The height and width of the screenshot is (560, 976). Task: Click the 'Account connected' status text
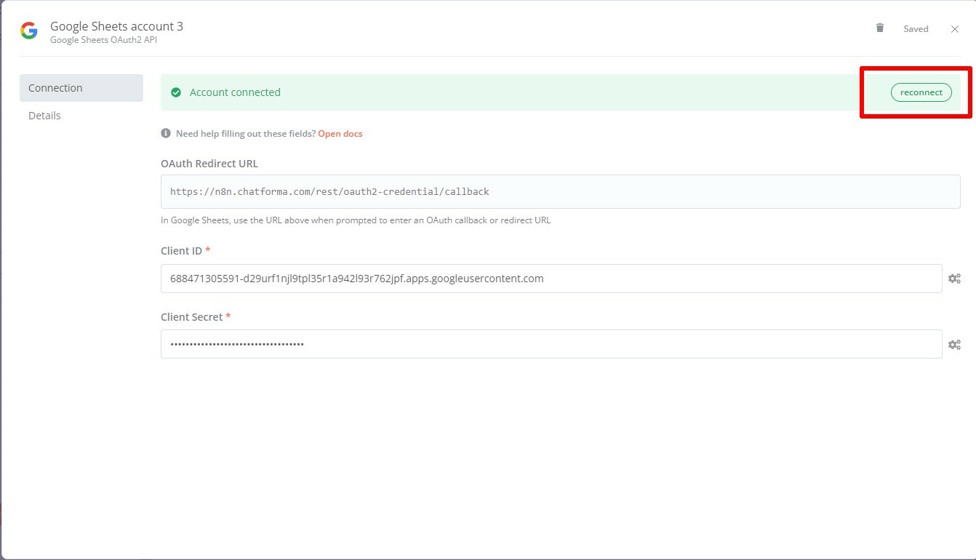coord(235,92)
